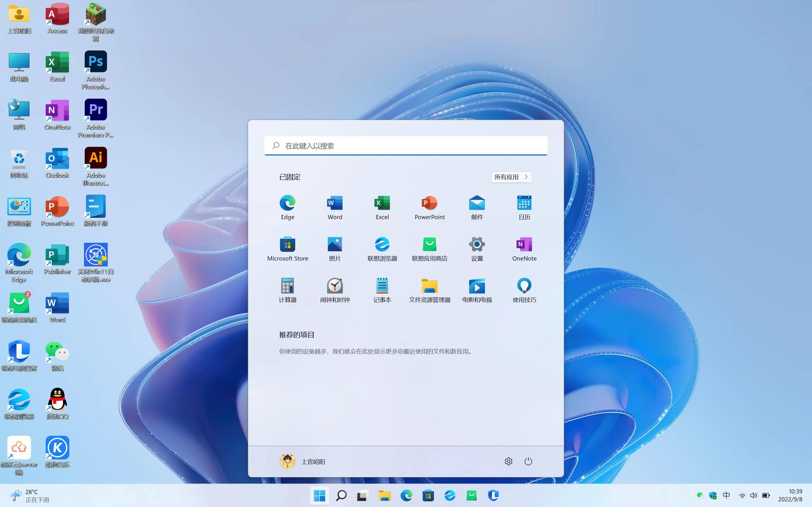Image resolution: width=812 pixels, height=507 pixels.
Task: Expand the All Apps list
Action: (x=511, y=177)
